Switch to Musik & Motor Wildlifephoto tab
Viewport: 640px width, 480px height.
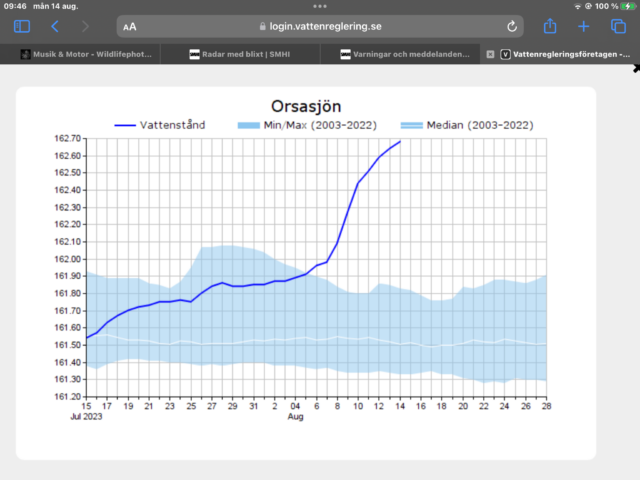click(88, 54)
